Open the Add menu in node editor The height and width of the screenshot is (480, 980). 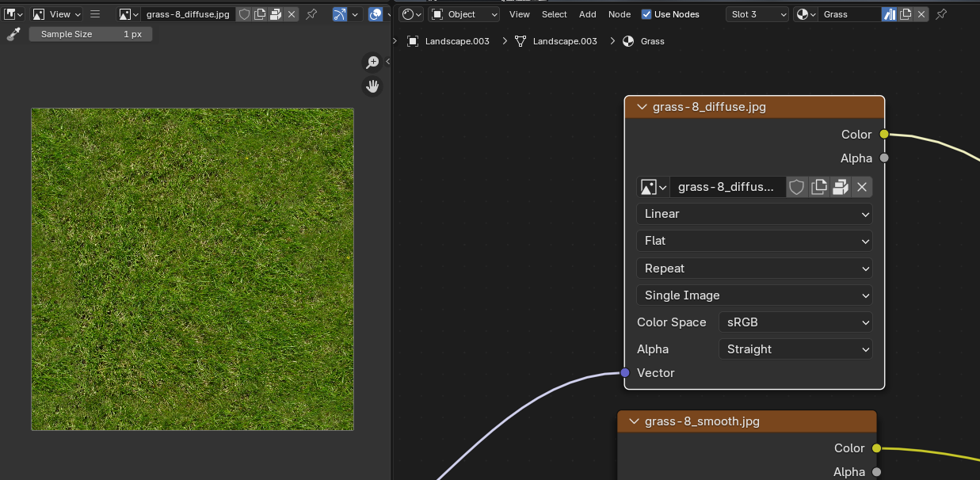point(587,14)
